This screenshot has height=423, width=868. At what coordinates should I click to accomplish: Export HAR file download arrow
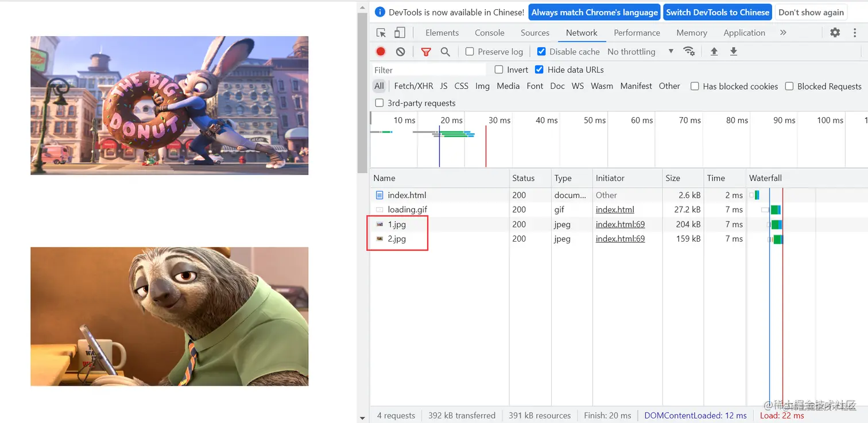coord(734,52)
